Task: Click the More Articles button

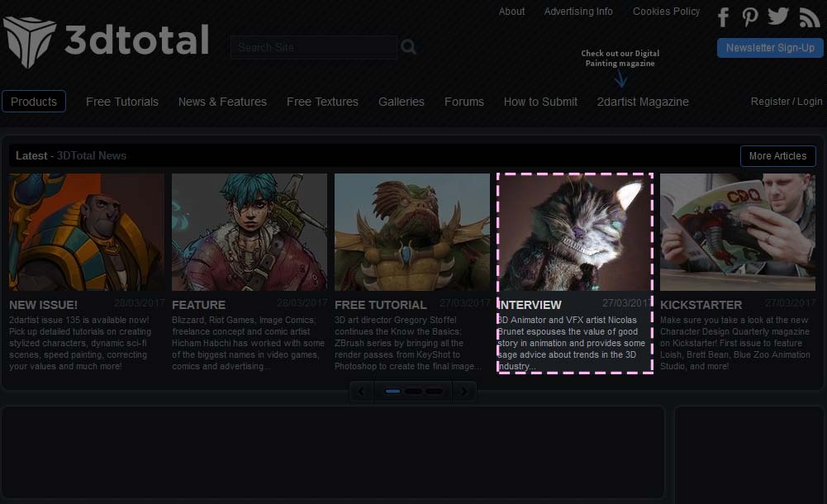Action: pyautogui.click(x=778, y=156)
